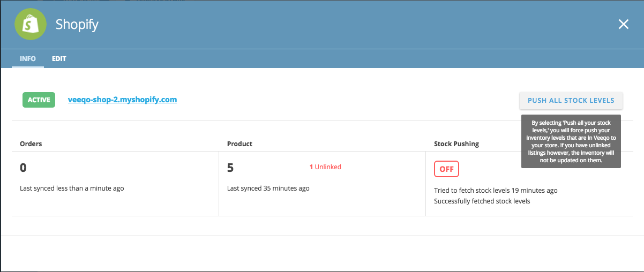Click the orders count '0'
Viewport: 644px width, 272px height.
point(23,168)
